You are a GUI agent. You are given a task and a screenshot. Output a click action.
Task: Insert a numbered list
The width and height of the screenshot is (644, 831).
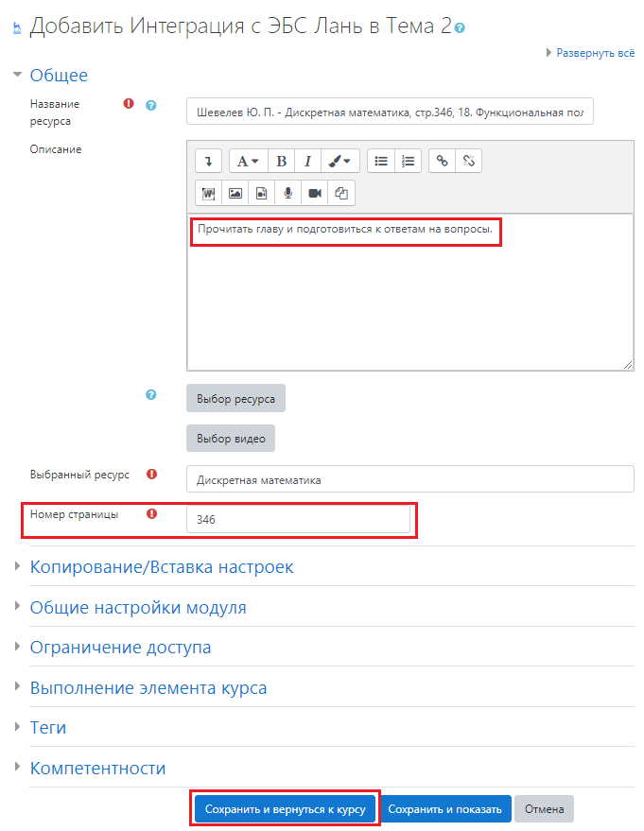[x=408, y=161]
